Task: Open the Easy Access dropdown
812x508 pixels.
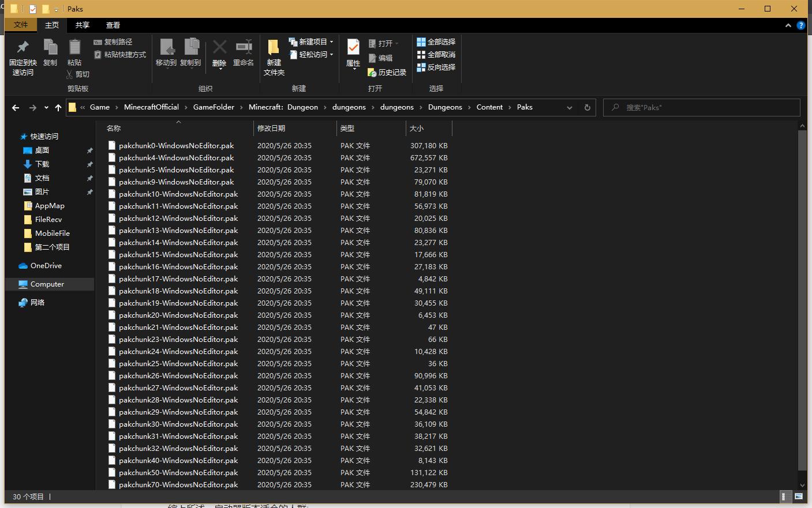Action: click(x=312, y=55)
